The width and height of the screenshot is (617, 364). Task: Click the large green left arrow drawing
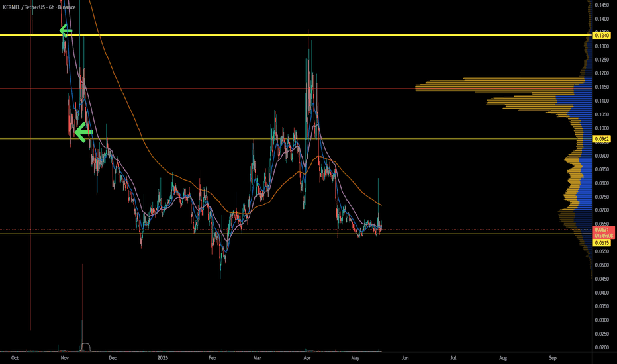pyautogui.click(x=84, y=132)
